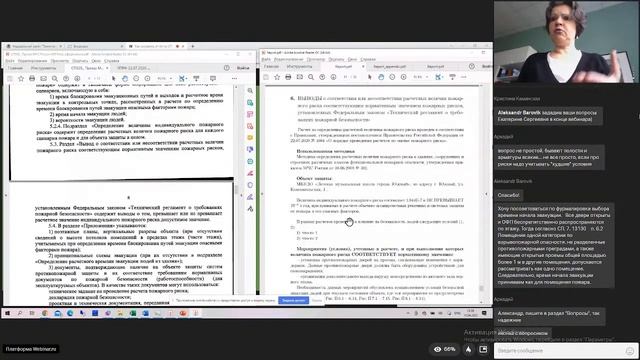Open the Справка menu in left Acrobat window
The height and width of the screenshot is (360, 640).
point(111,61)
